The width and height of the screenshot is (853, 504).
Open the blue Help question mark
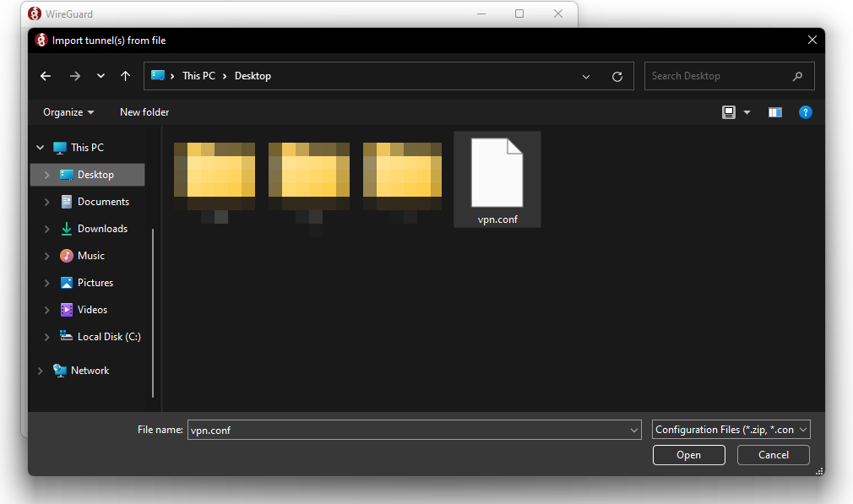click(x=805, y=112)
